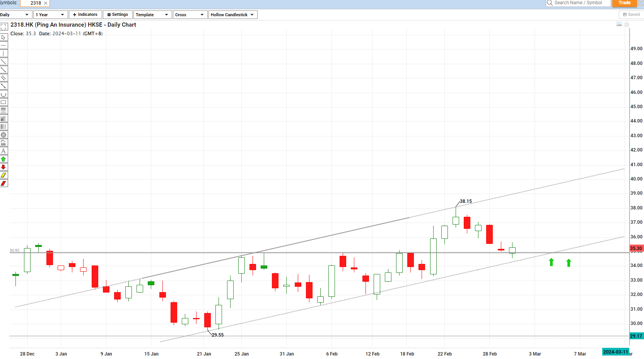Click the orange Trade button
Viewport: 644px width, 359px height.
click(624, 3)
